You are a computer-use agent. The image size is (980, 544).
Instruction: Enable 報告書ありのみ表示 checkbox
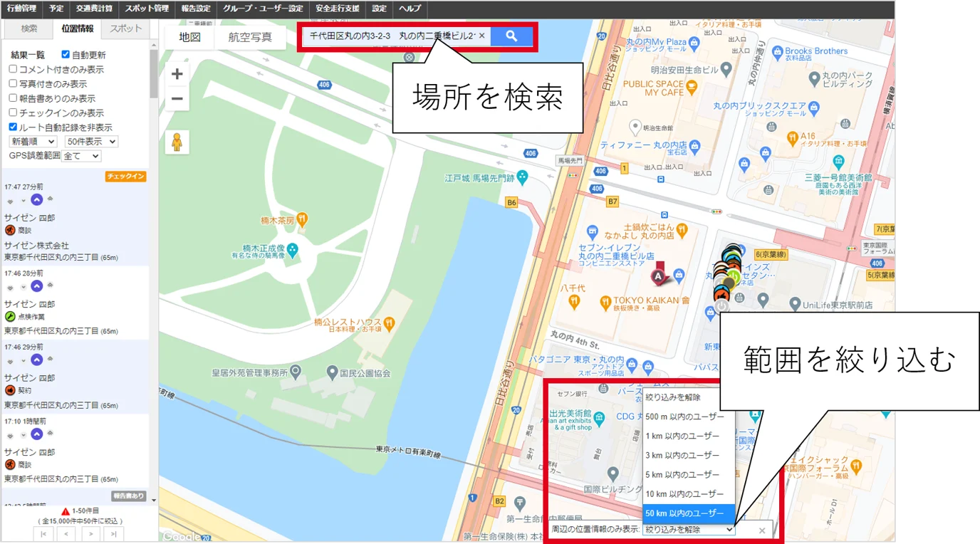point(13,98)
